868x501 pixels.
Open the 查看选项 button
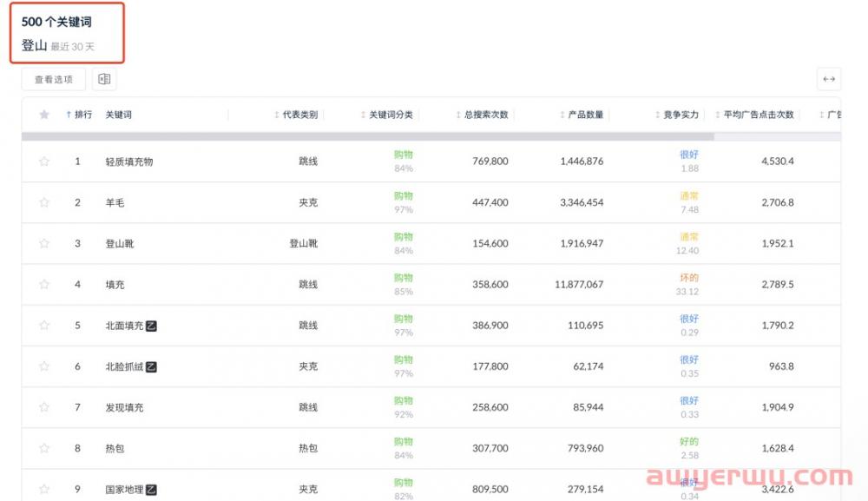(x=54, y=79)
